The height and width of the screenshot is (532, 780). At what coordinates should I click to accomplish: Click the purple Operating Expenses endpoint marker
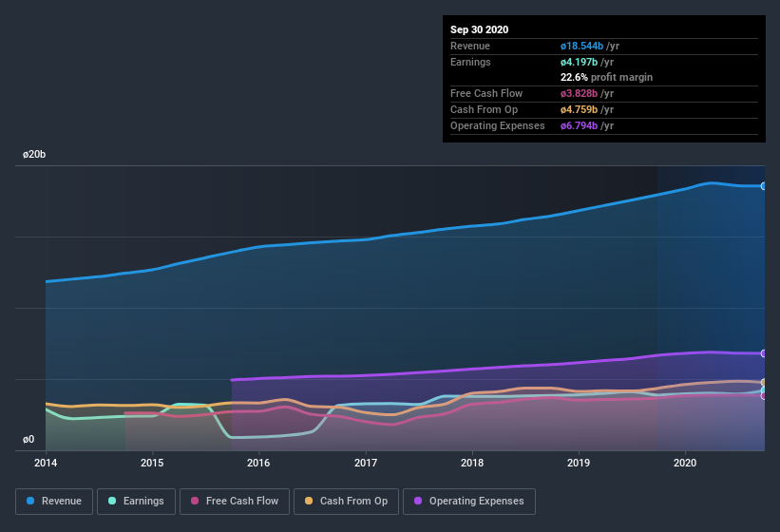tap(764, 353)
